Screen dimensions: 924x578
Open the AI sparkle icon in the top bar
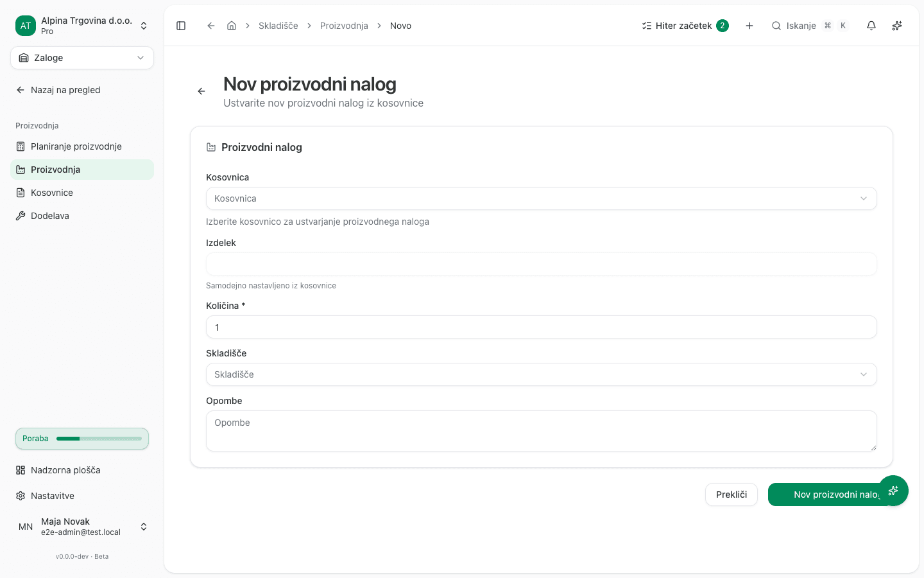pyautogui.click(x=897, y=26)
